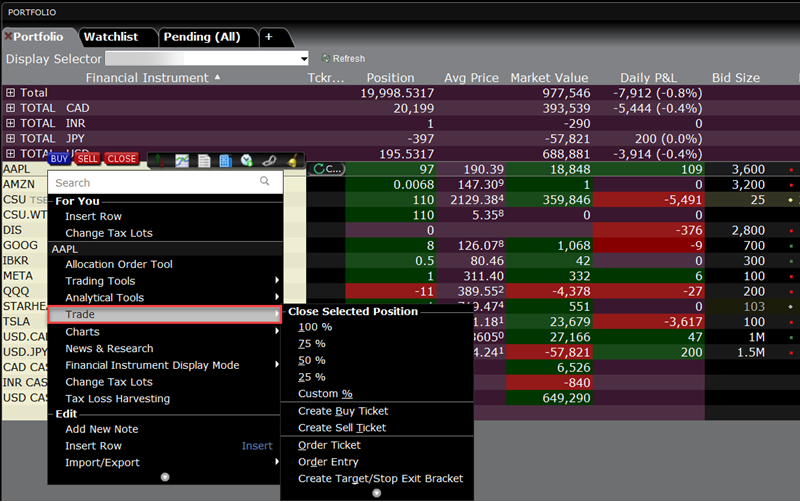This screenshot has width=800, height=502.
Task: Open Financial Instrument Display Mode submenu
Action: [165, 365]
